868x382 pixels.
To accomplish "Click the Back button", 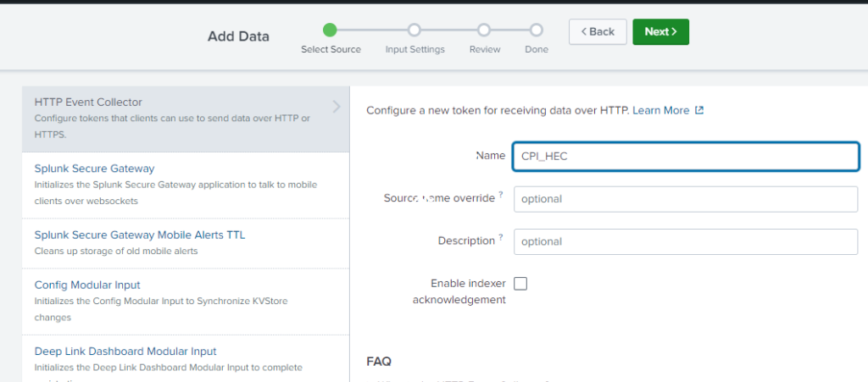I will click(598, 31).
